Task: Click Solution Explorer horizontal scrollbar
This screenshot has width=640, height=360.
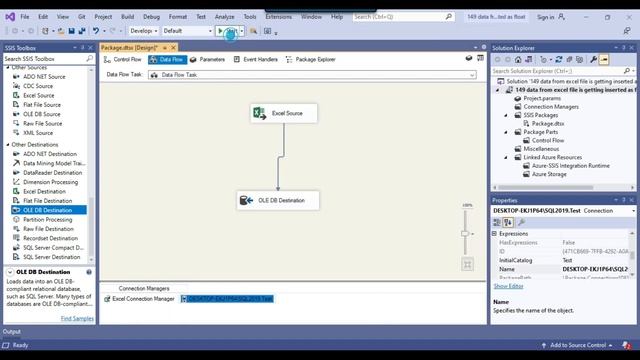Action: [x=545, y=188]
